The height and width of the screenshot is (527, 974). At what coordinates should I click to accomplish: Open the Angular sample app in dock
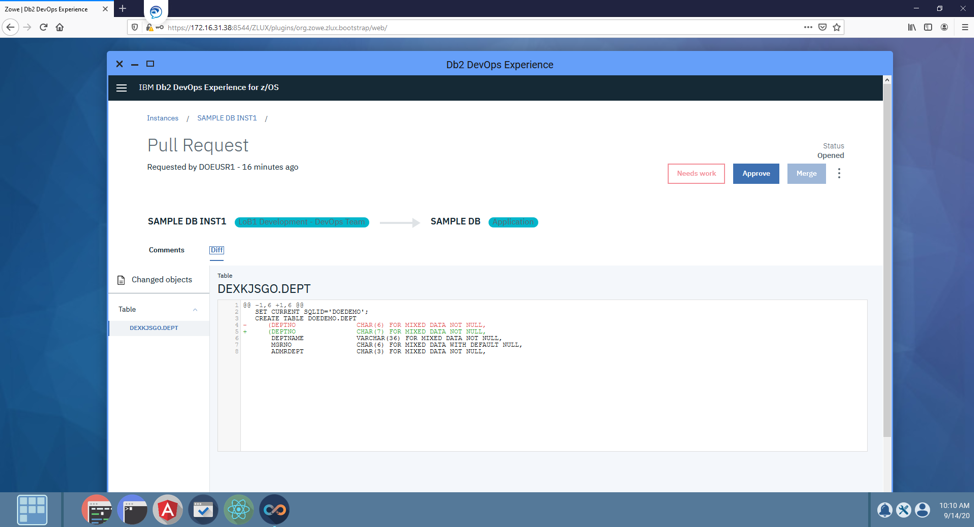(168, 510)
